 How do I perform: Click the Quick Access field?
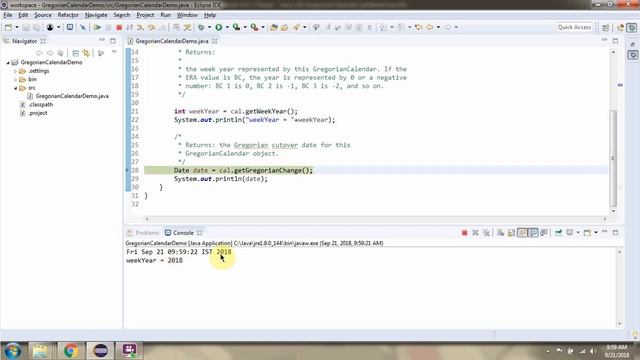click(x=574, y=27)
